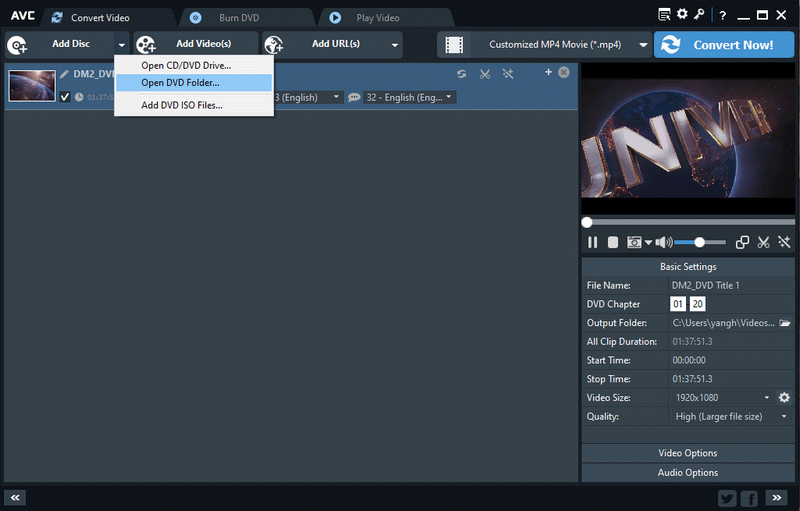800x511 pixels.
Task: Click the film strip output profile icon
Action: [x=454, y=45]
